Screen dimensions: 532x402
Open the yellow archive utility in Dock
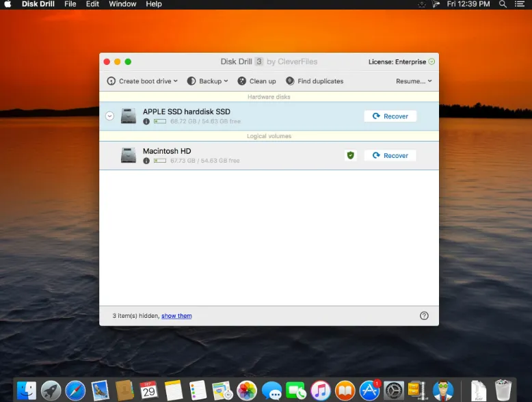(x=418, y=390)
